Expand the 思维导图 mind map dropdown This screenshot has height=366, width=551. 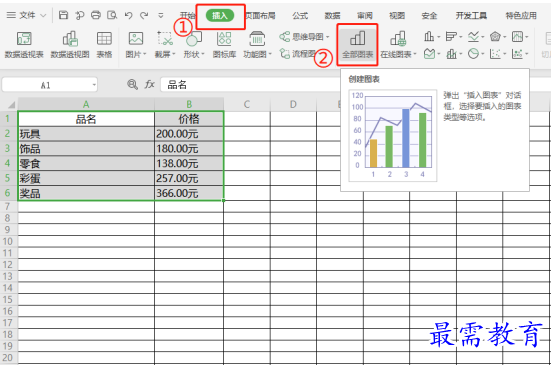(328, 37)
